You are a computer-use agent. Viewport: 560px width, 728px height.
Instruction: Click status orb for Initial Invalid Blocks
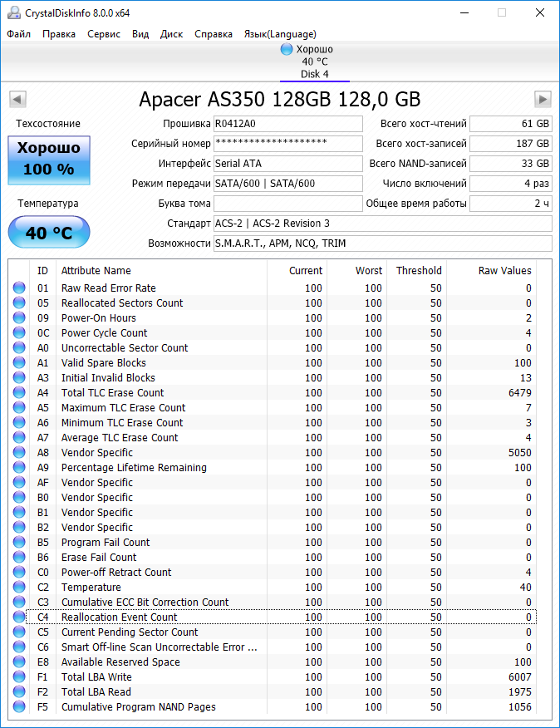click(19, 377)
